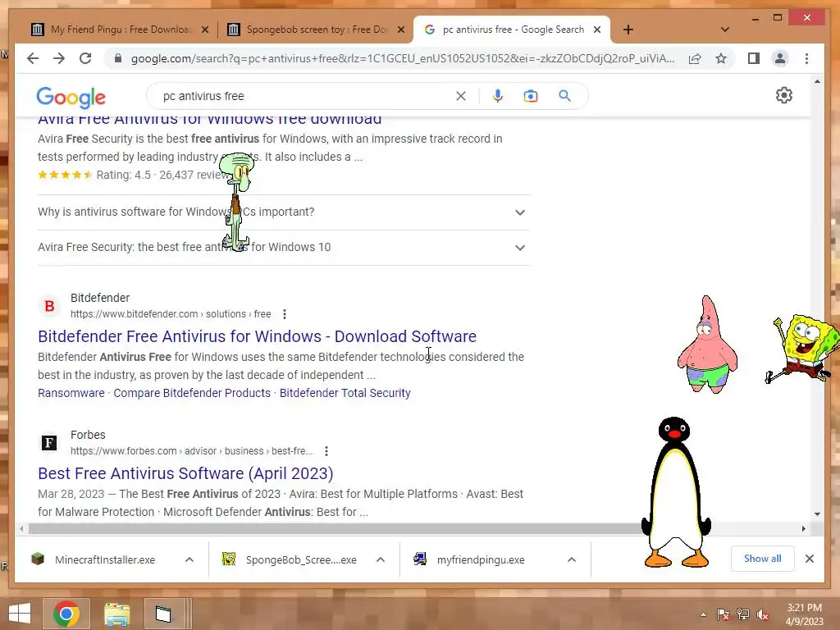Click the muted volume tray icon
This screenshot has width=840, height=630.
(763, 614)
